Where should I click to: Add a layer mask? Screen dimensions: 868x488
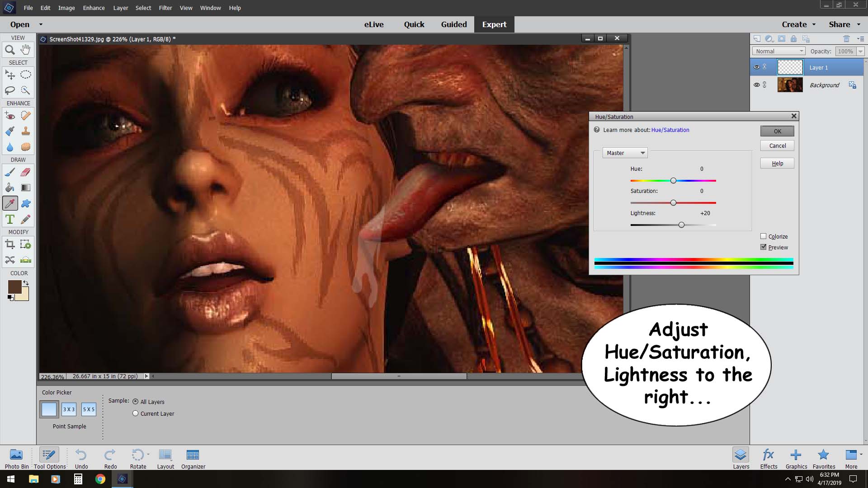(x=782, y=39)
